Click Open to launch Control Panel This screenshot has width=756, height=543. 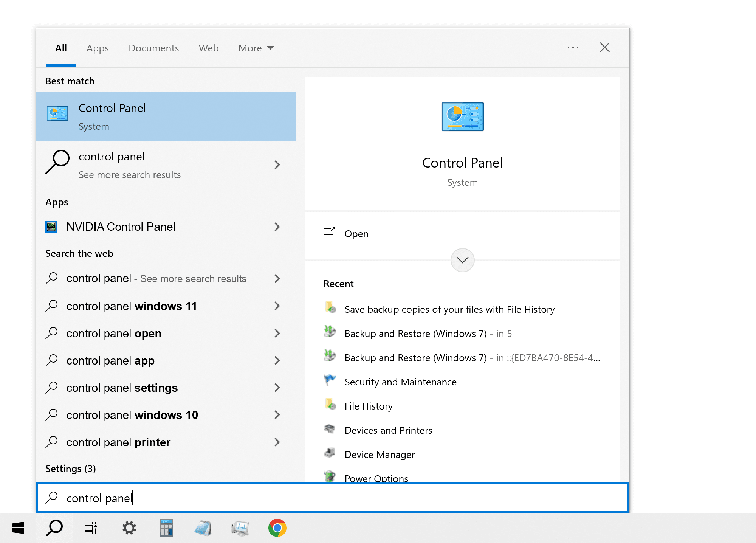pos(356,234)
